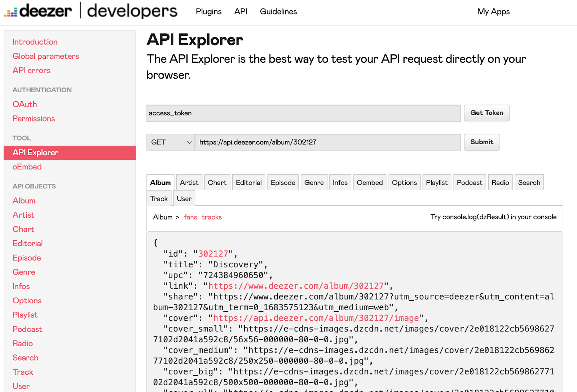Screen dimensions: 577x392
Task: Open the User object docs in the sidebar
Action: tap(21, 386)
